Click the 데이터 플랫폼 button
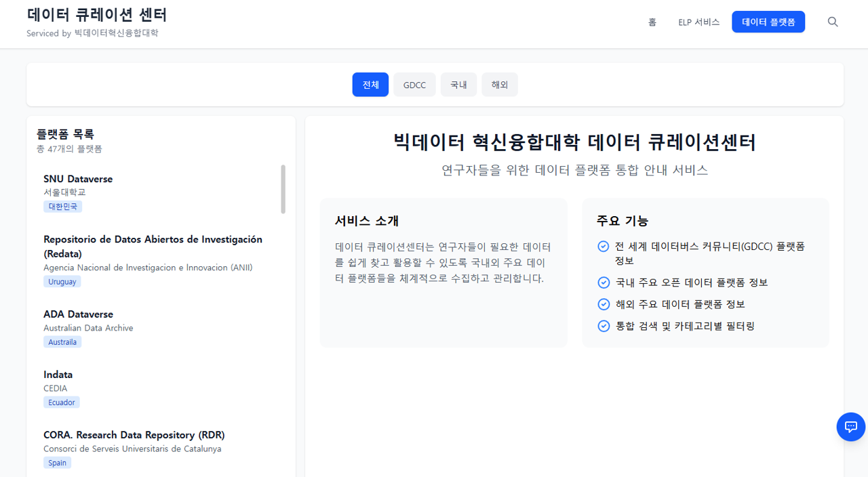868x477 pixels. pos(768,22)
